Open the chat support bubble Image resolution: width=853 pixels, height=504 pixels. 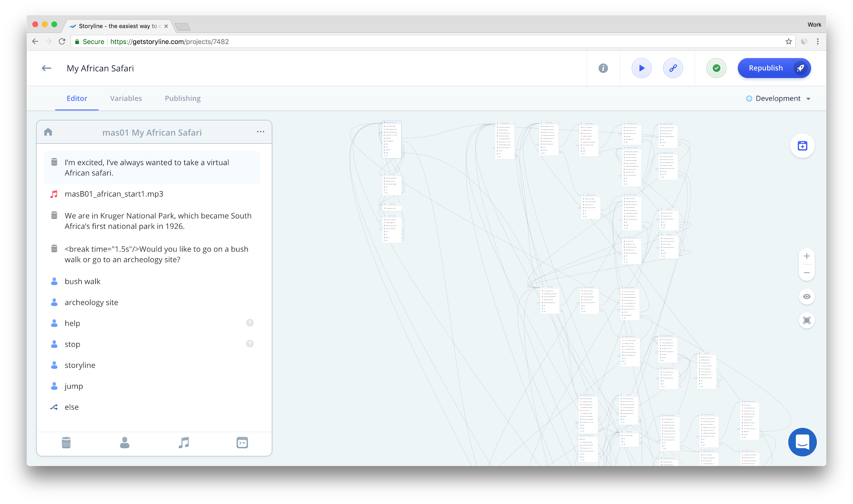coord(802,442)
